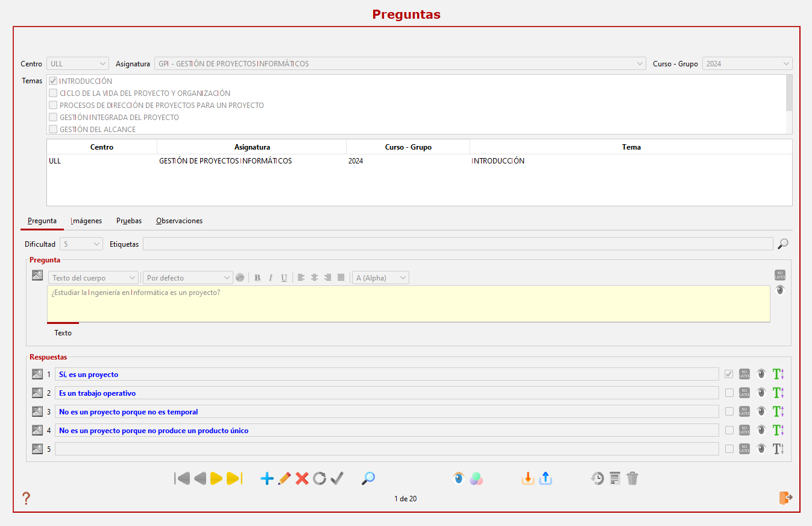The image size is (812, 526).
Task: Add a new question with the plus icon
Action: click(x=267, y=478)
